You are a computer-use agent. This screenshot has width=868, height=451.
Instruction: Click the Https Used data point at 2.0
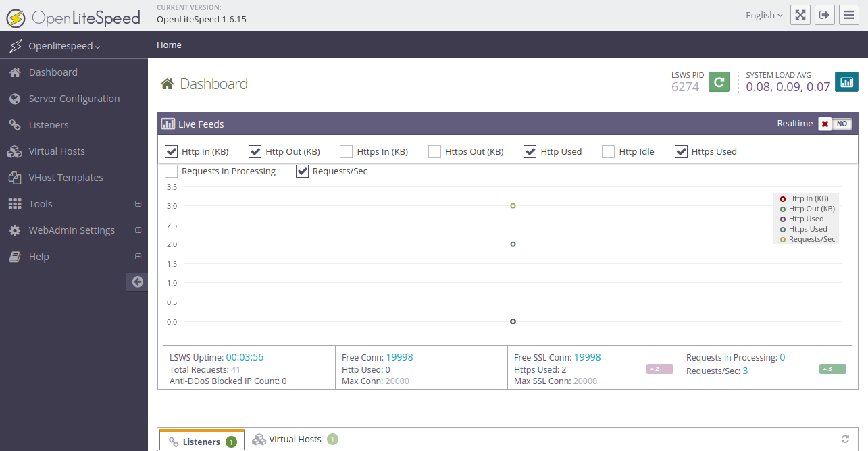click(513, 244)
